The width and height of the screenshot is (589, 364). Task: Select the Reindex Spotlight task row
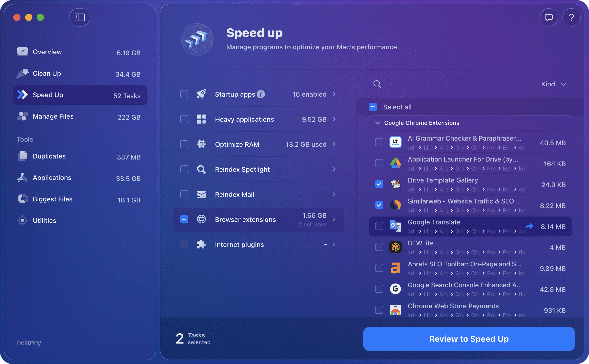point(242,169)
